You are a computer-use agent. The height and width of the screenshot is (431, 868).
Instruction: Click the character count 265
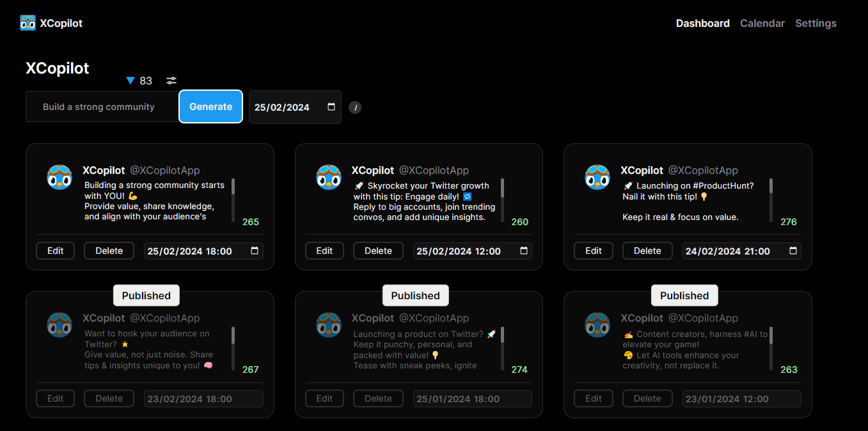251,222
